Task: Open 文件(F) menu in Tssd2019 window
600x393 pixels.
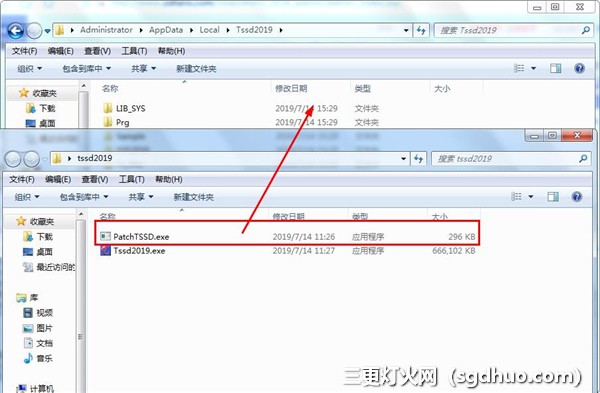Action: tap(24, 51)
